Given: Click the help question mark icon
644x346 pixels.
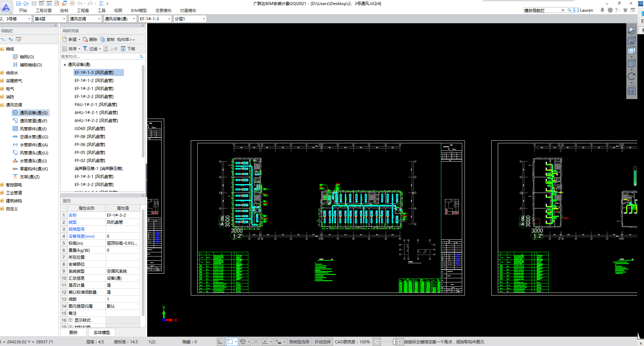Looking at the screenshot, I should tap(617, 10).
